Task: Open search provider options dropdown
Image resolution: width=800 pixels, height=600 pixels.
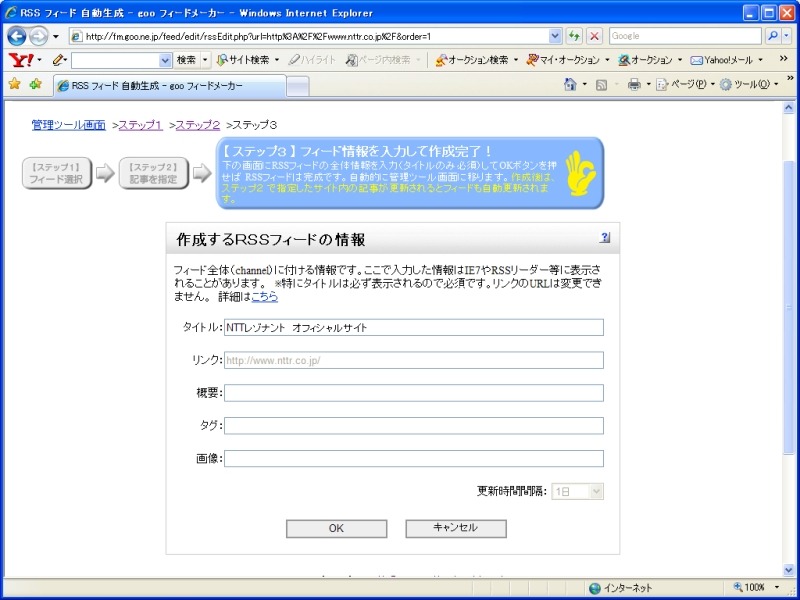Action: (x=787, y=36)
